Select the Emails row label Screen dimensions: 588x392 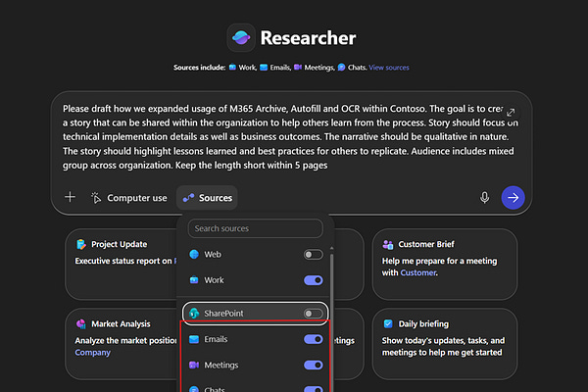point(216,339)
